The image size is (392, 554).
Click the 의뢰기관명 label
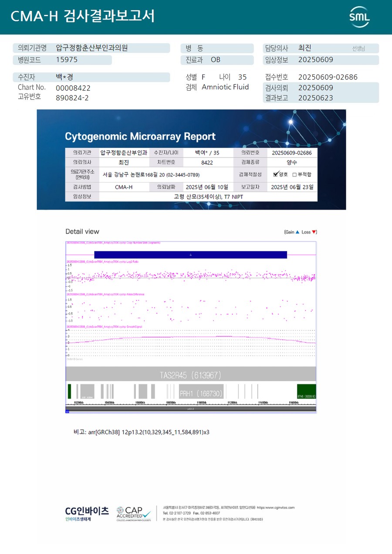32,48
